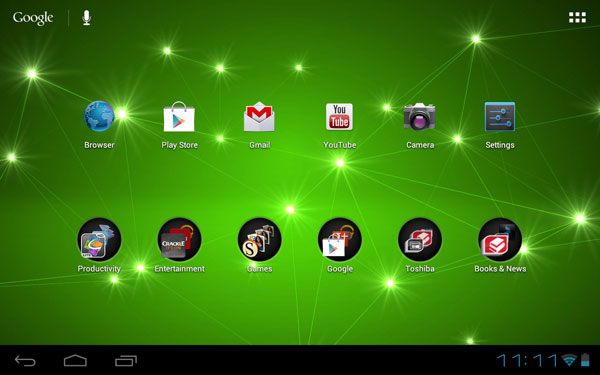Viewport: 600px width, 375px height.
Task: Open the all apps grid
Action: click(x=577, y=17)
